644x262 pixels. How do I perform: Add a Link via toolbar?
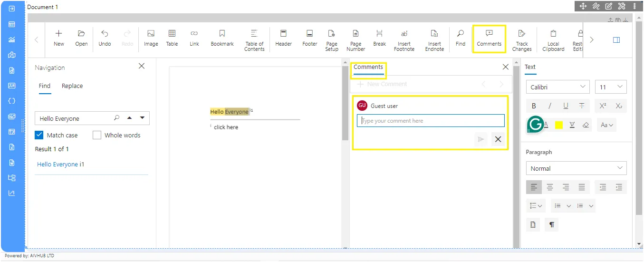pos(194,39)
